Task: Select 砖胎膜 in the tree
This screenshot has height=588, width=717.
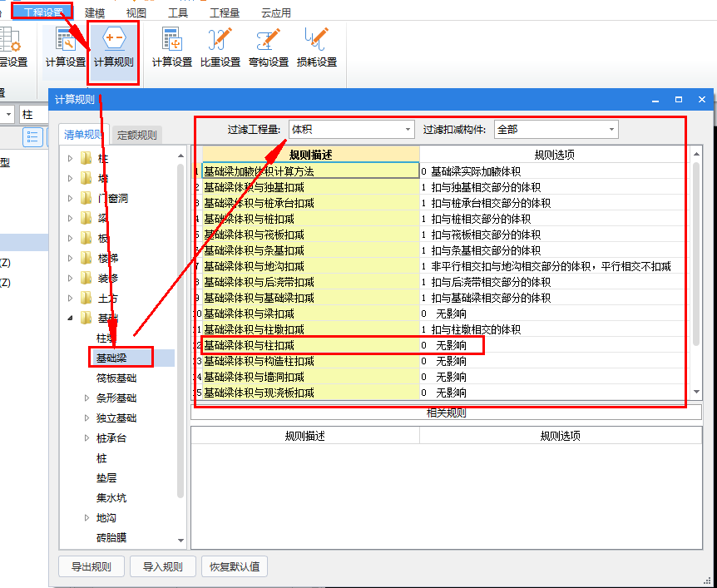Action: (x=111, y=538)
